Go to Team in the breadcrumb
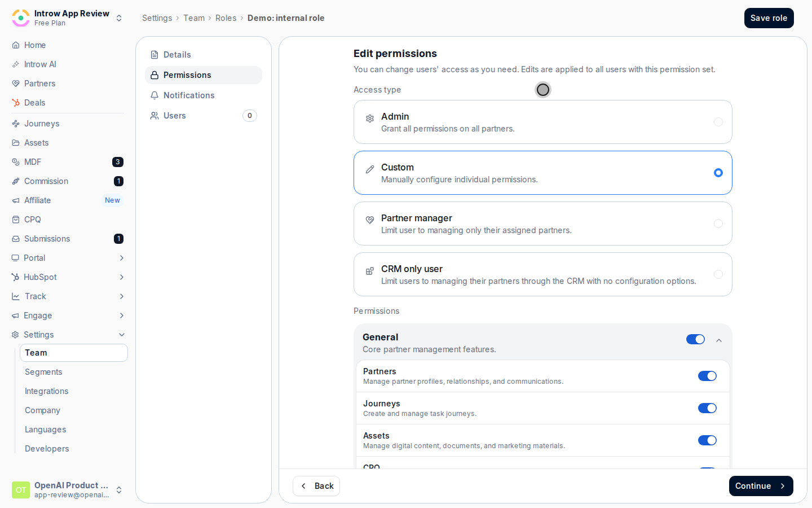 (x=194, y=18)
